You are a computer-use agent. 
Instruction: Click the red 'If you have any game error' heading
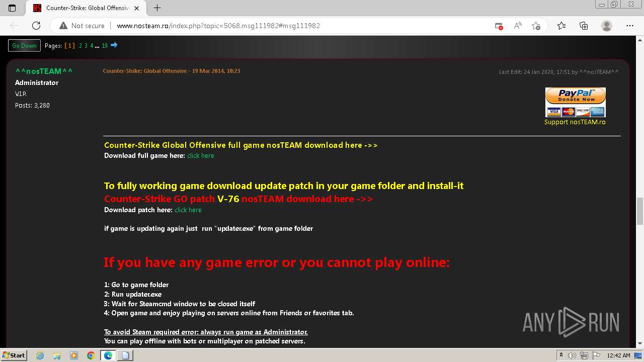(276, 262)
